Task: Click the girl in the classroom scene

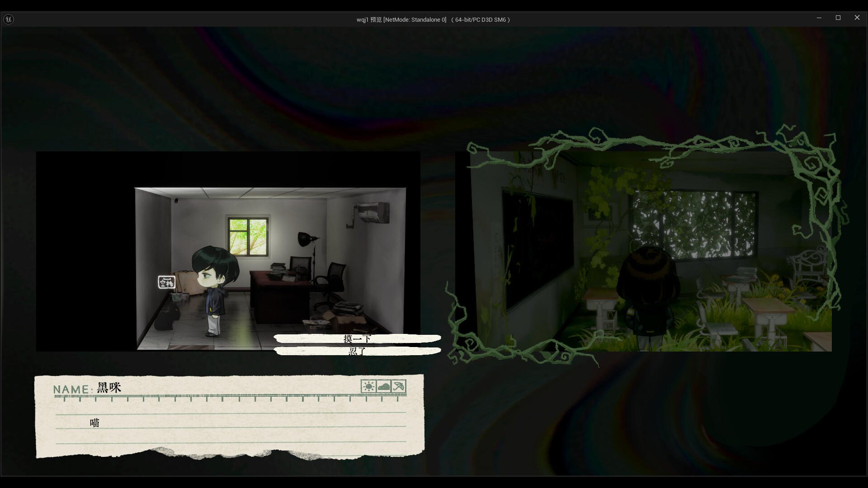Action: point(649,298)
